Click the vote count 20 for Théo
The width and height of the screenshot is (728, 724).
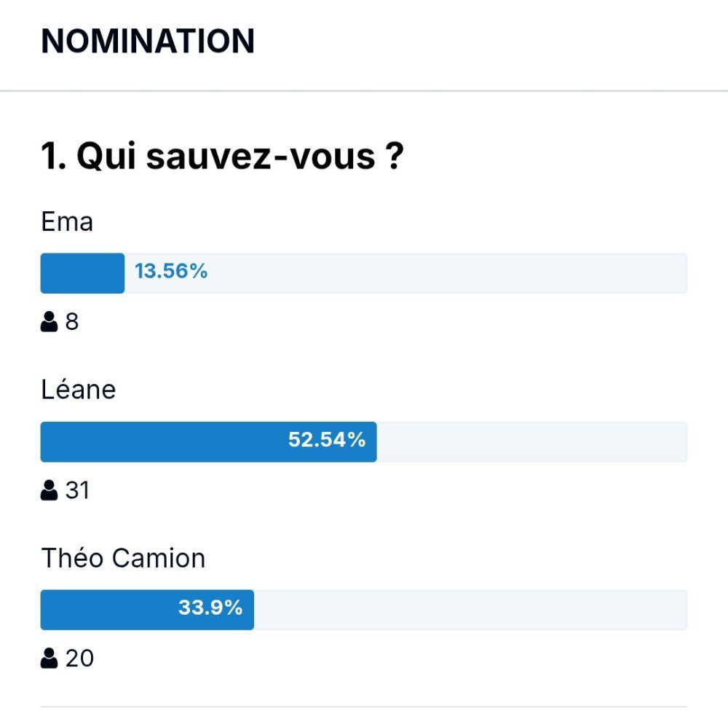[x=79, y=658]
